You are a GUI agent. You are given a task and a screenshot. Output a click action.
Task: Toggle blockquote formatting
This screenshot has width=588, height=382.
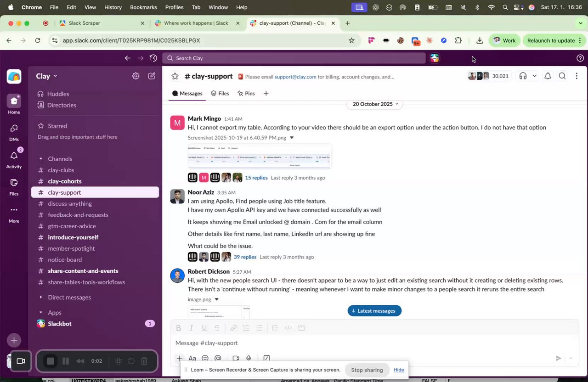275,328
